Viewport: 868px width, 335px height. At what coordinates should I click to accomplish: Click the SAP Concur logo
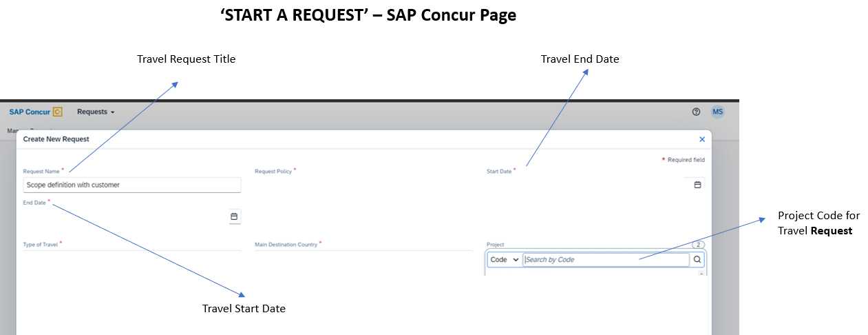click(36, 112)
